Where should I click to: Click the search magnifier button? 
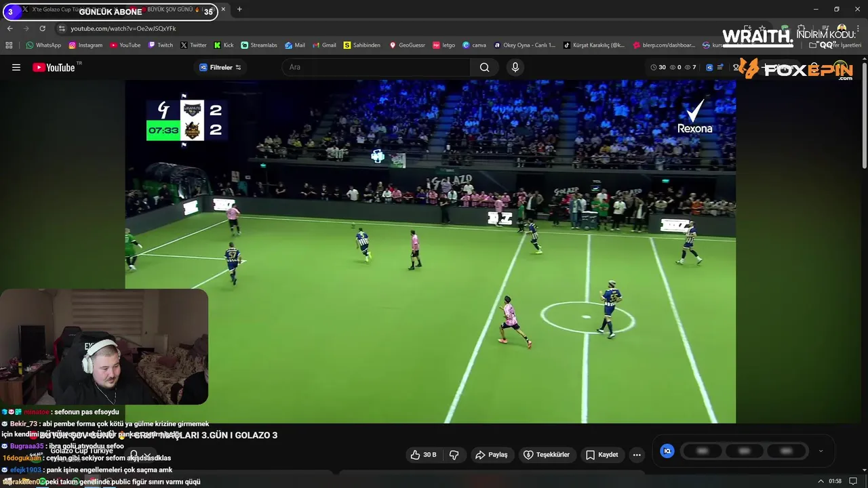(484, 67)
